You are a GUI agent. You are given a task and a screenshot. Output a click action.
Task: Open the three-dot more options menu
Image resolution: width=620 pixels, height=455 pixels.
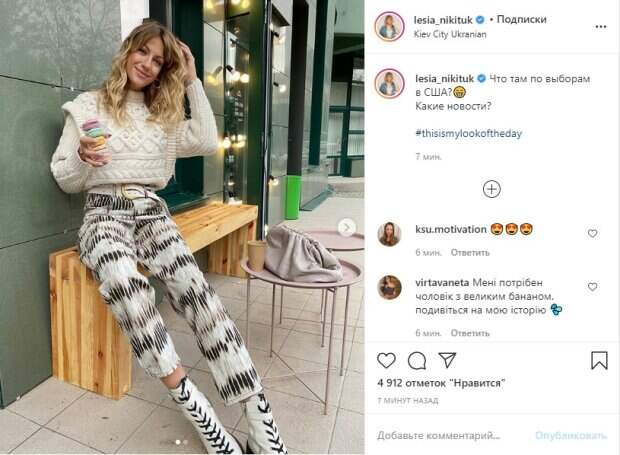tap(601, 26)
